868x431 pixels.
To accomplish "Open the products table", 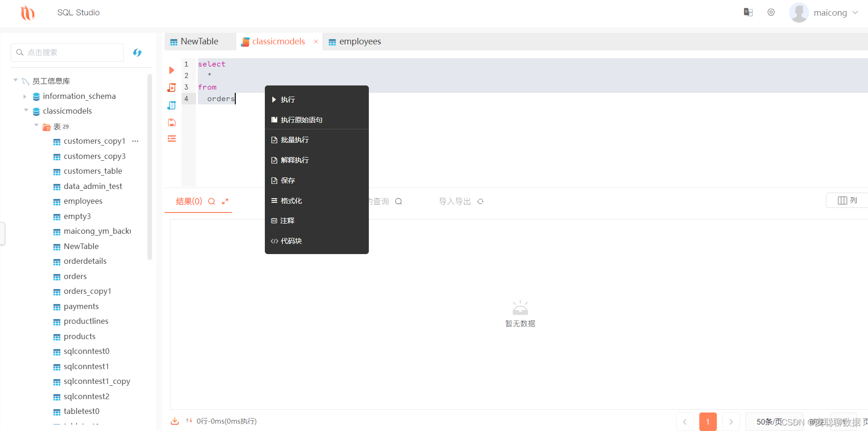I will click(x=79, y=336).
